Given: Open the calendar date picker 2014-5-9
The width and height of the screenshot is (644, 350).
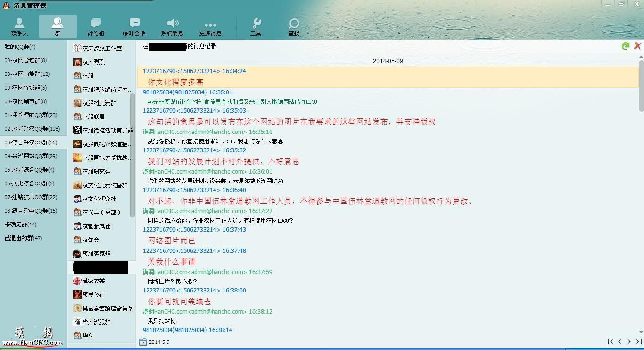Looking at the screenshot, I should [143, 342].
